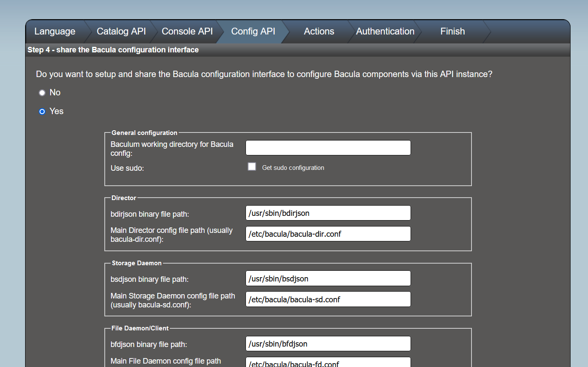Edit the Storage Daemon config path field
The height and width of the screenshot is (367, 588).
click(328, 299)
